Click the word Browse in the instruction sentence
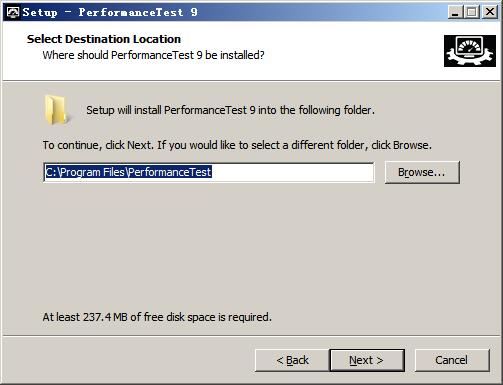The image size is (503, 385). [x=411, y=145]
